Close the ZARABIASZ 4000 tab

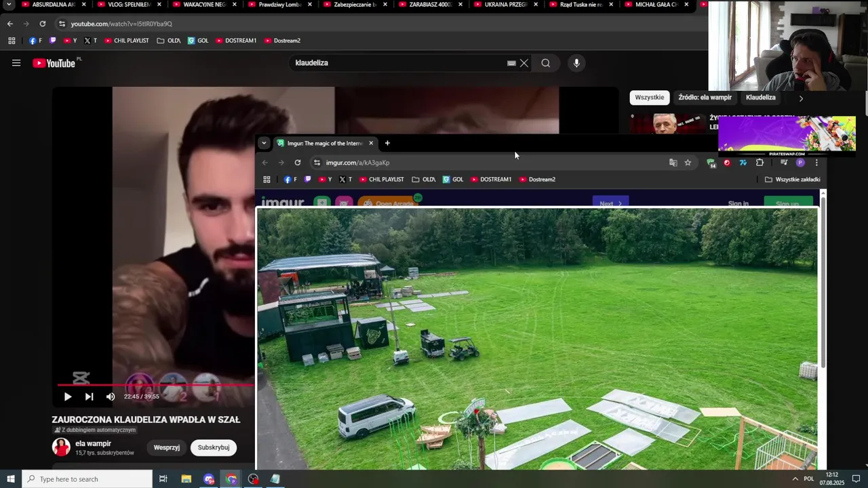pos(460,5)
